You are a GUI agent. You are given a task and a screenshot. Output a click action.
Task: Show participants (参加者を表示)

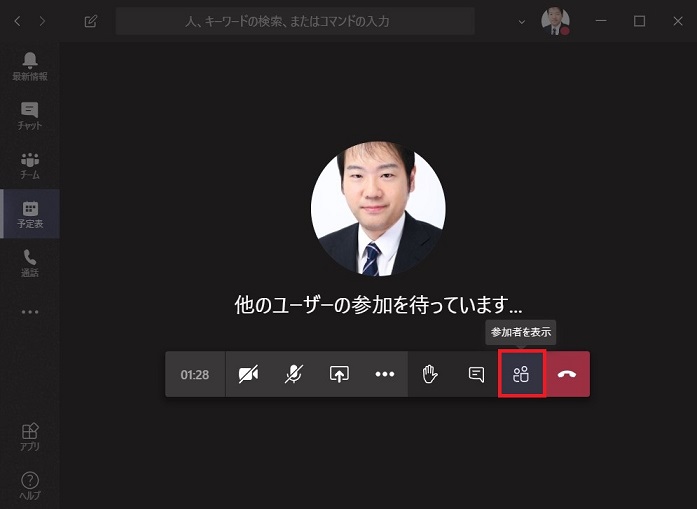coord(521,374)
